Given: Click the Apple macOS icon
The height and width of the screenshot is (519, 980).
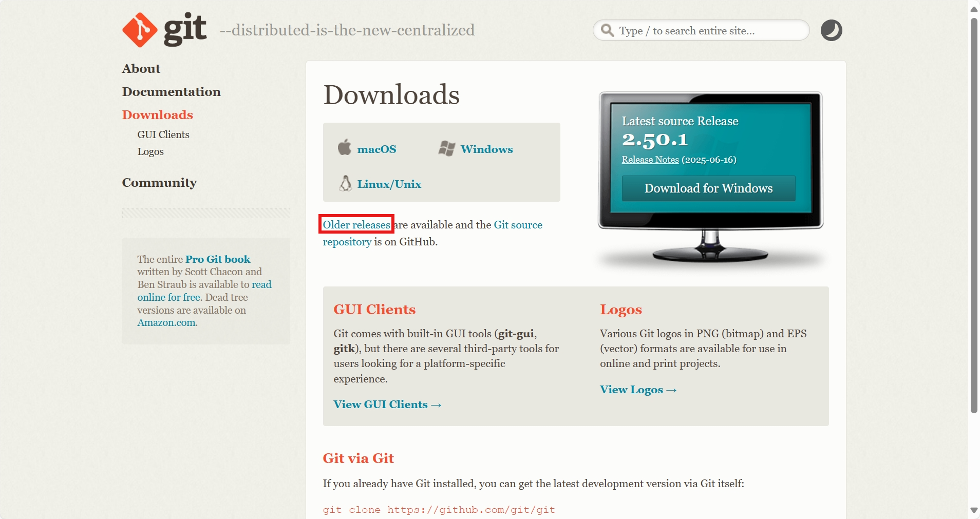Looking at the screenshot, I should pos(345,147).
